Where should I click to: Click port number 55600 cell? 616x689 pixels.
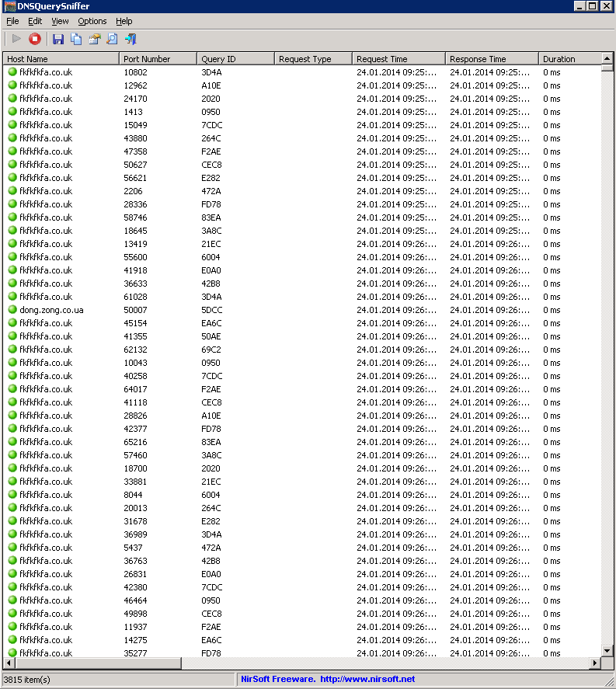135,256
